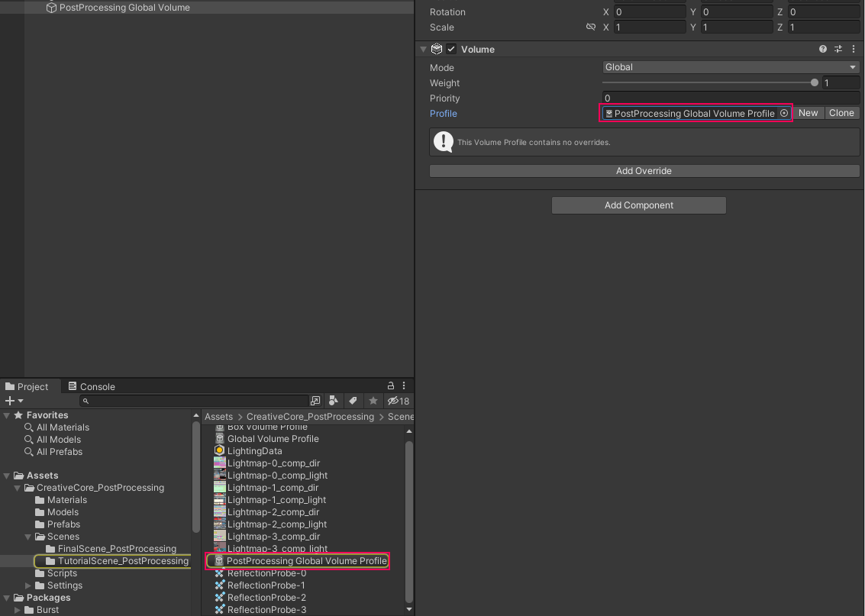The image size is (865, 616).
Task: Click the Favorites star search icon
Action: [x=373, y=401]
